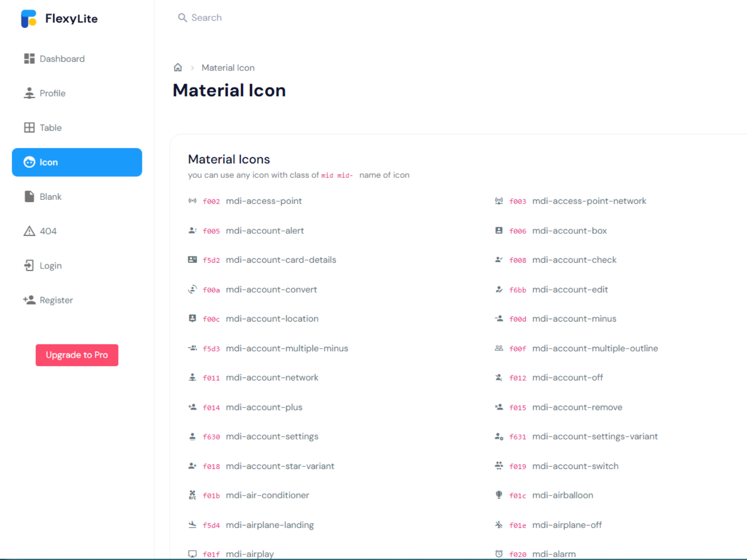Click the mdi-account-multiple-minus name text

[x=287, y=348]
